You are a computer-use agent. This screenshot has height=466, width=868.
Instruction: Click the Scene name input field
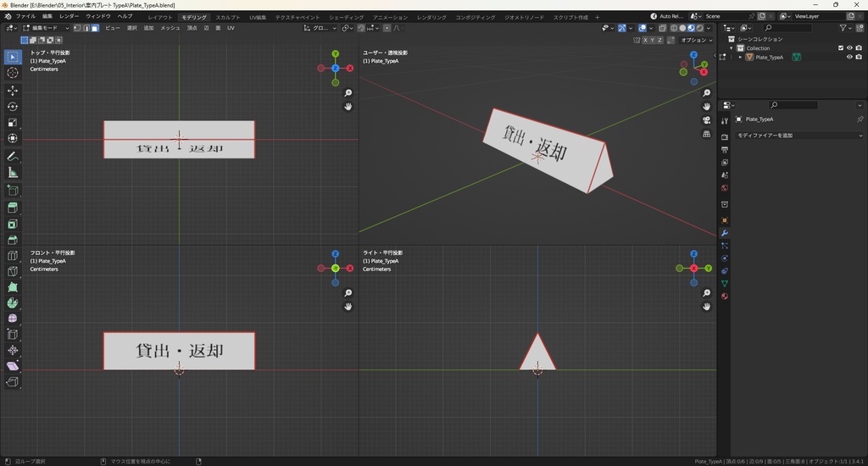pyautogui.click(x=726, y=16)
